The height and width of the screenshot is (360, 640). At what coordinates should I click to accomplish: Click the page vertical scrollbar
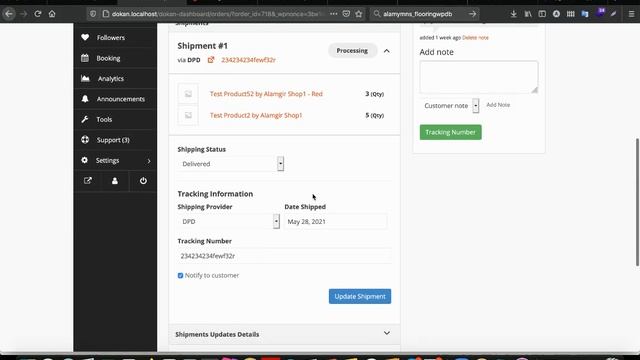(x=637, y=202)
